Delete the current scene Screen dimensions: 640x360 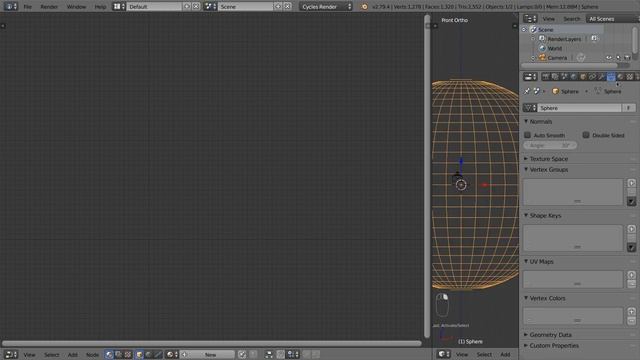click(x=287, y=7)
